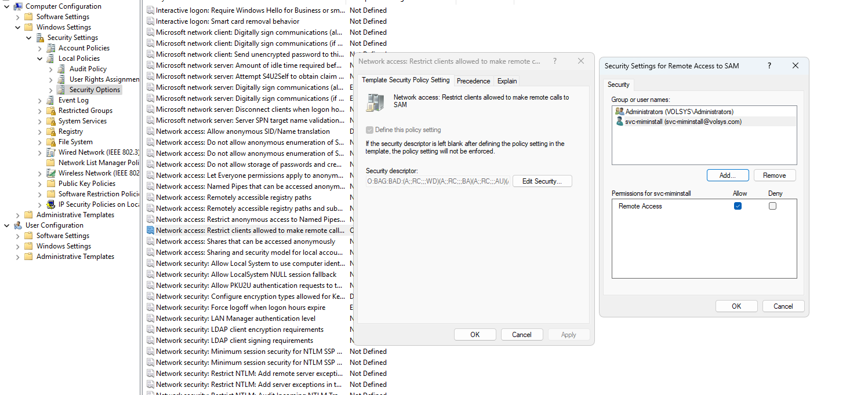Image resolution: width=868 pixels, height=395 pixels.
Task: Expand the Public Key Policies node
Action: point(39,184)
